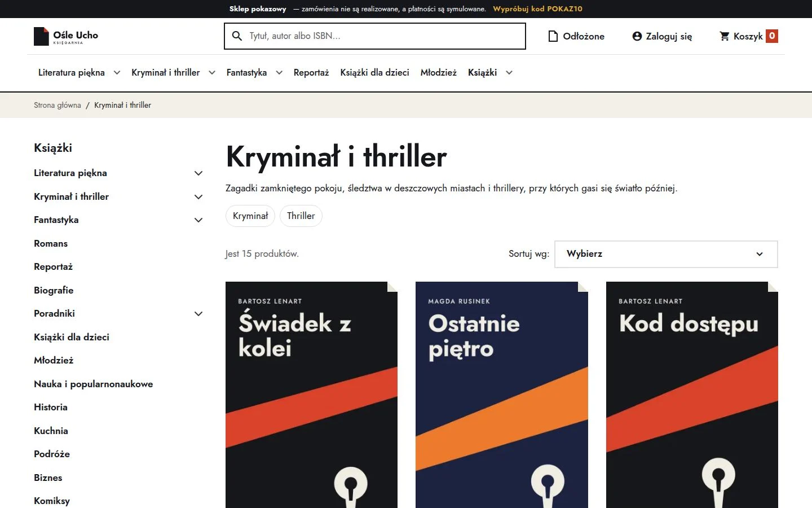The height and width of the screenshot is (508, 812).
Task: Click the Jest 15 produktów count text
Action: (262, 254)
